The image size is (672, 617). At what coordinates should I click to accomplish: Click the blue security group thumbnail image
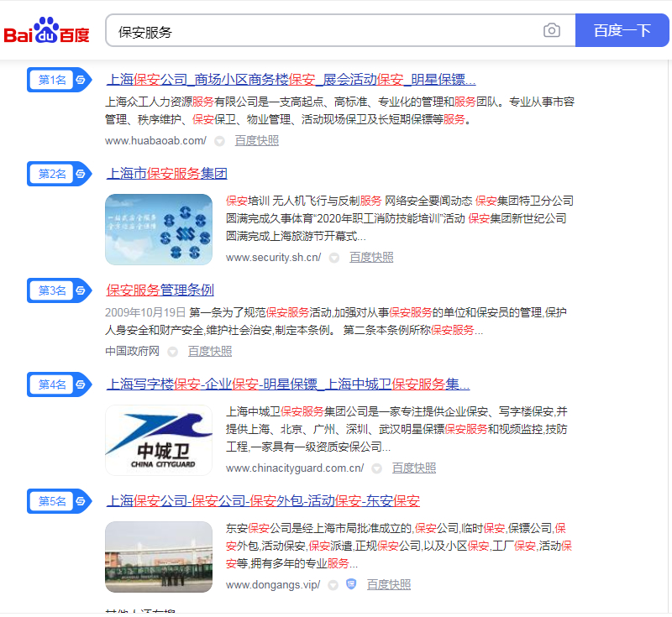click(159, 230)
